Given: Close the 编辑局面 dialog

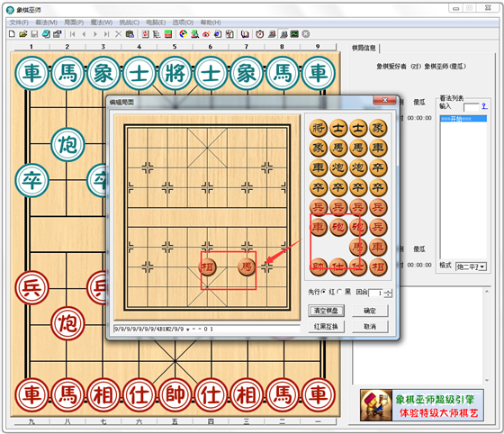Looking at the screenshot, I should pos(384,100).
